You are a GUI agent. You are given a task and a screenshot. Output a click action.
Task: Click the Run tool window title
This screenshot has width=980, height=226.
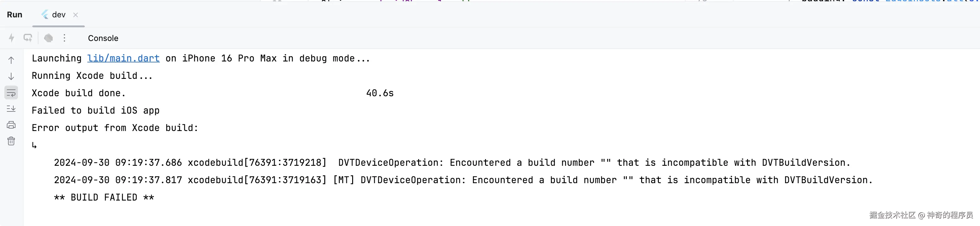tap(15, 15)
